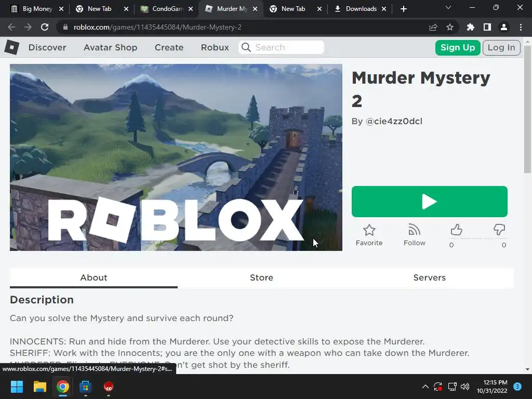Open the network icon in tray

pos(453,387)
